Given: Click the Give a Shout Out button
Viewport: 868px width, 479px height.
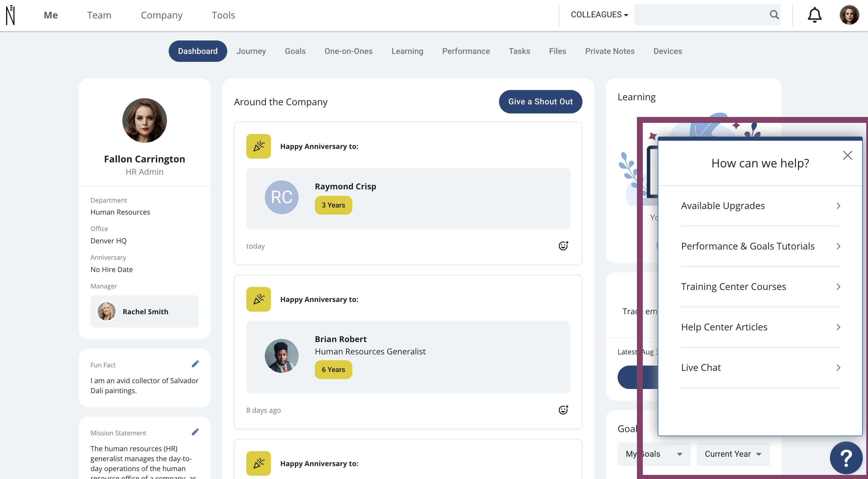Looking at the screenshot, I should (x=541, y=101).
